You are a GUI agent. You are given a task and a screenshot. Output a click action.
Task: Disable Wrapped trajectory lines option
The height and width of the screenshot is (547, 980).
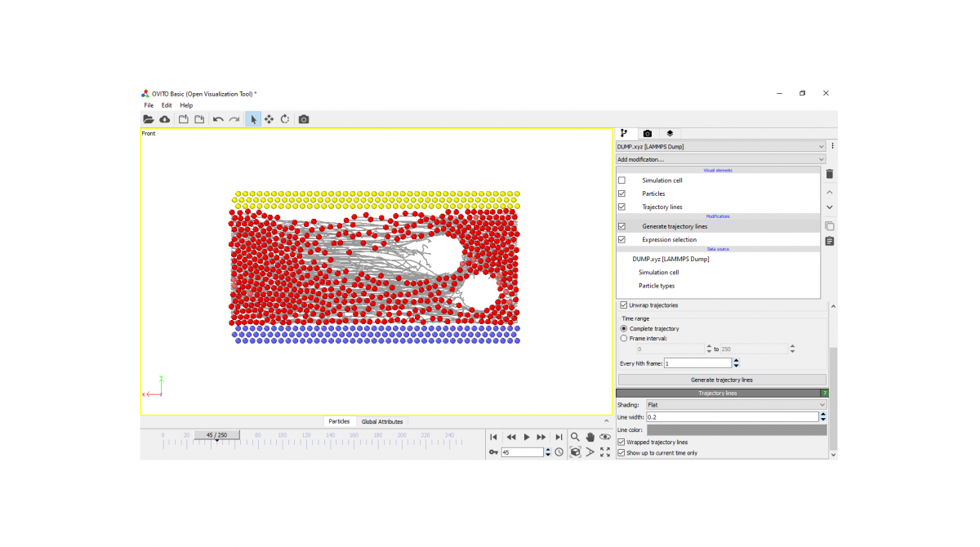(621, 442)
